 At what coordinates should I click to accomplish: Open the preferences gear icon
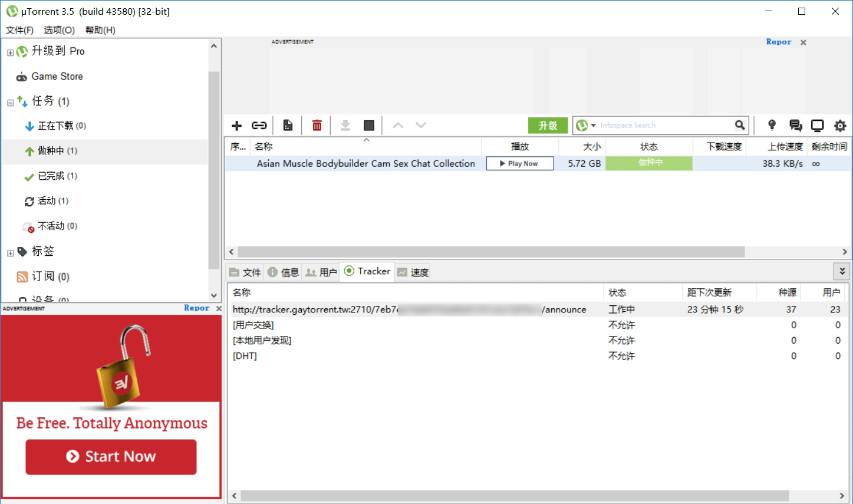click(x=840, y=126)
